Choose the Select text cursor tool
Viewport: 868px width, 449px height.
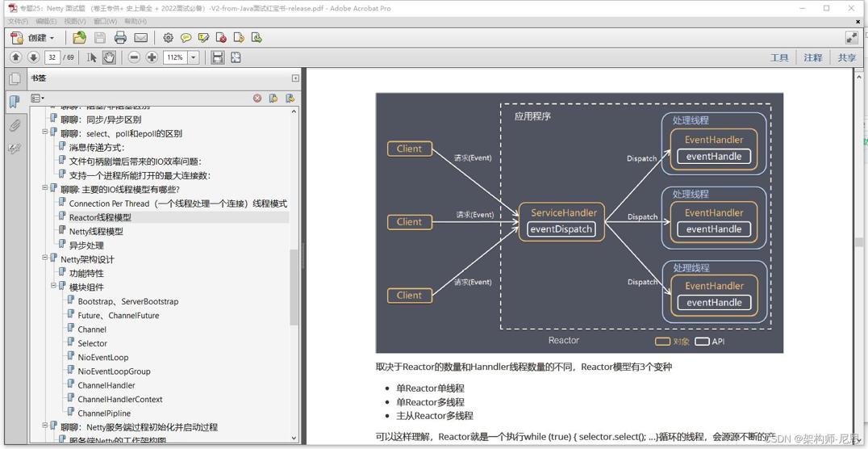click(x=92, y=57)
